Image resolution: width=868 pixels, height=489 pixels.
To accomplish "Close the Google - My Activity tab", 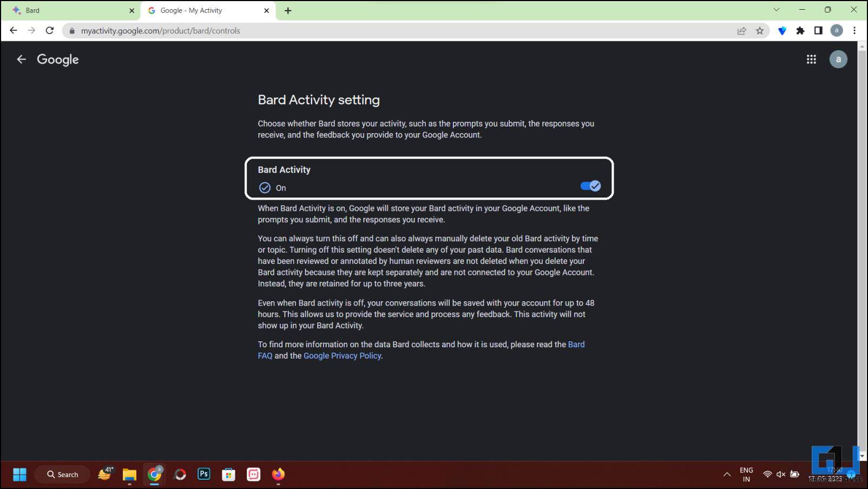I will [266, 10].
